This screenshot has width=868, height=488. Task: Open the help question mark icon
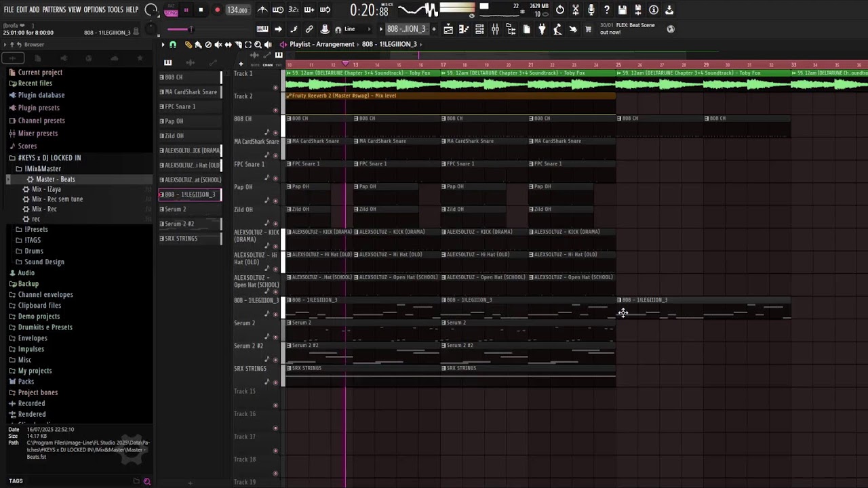click(607, 9)
